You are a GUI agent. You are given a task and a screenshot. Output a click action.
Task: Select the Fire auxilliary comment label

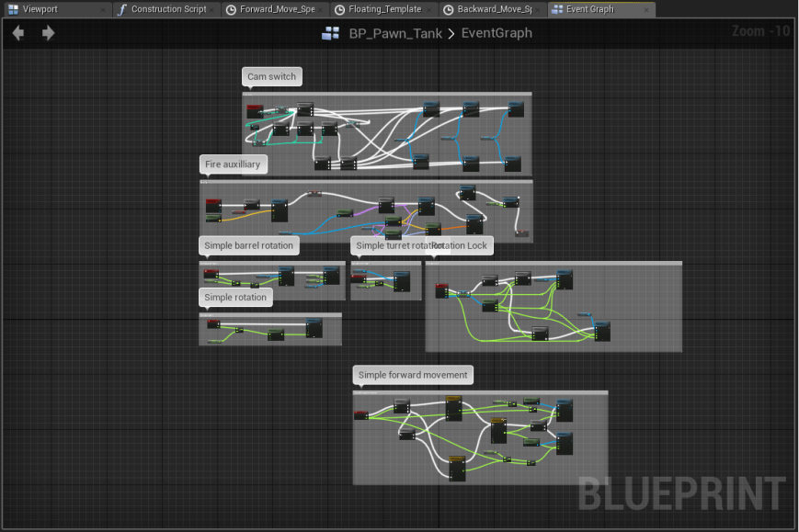(233, 164)
